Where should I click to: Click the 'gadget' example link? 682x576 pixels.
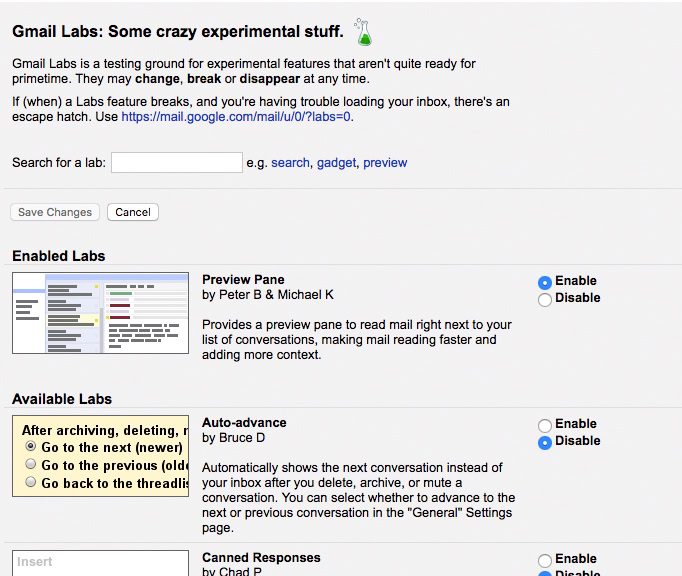click(336, 163)
